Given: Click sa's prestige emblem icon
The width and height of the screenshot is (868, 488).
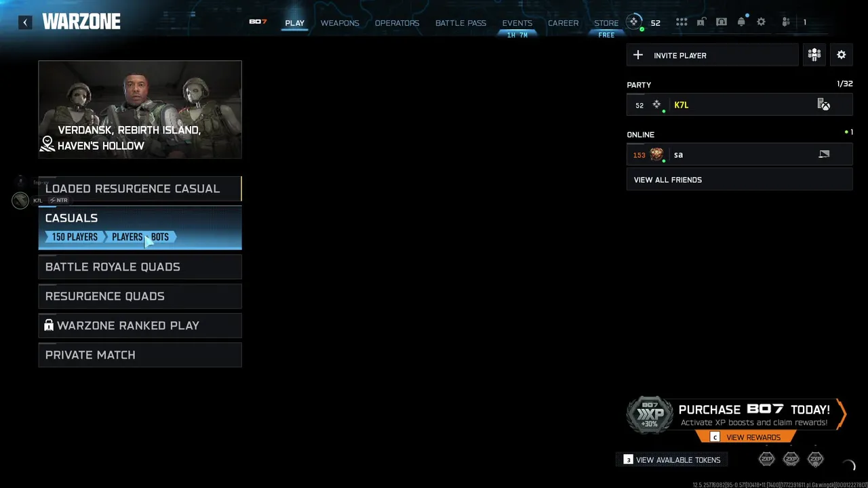Looking at the screenshot, I should coord(656,155).
